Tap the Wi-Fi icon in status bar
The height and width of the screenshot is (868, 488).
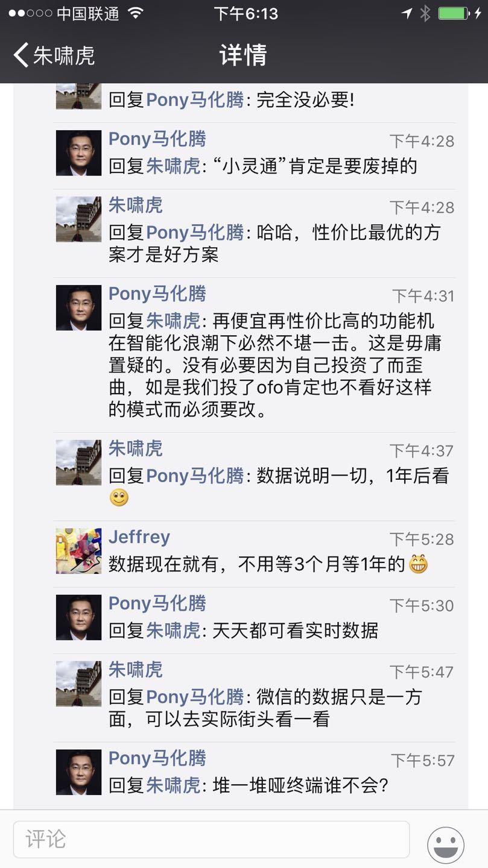pos(136,13)
